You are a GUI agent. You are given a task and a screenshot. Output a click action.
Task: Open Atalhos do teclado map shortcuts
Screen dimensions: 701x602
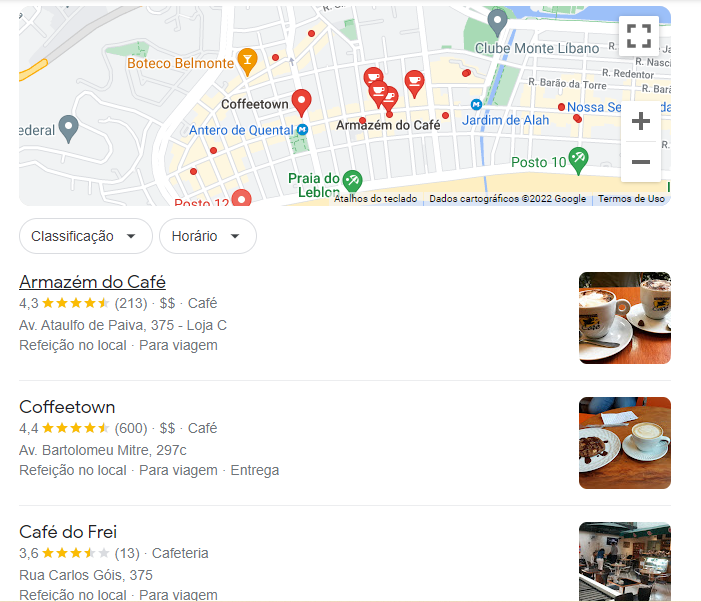coord(375,198)
